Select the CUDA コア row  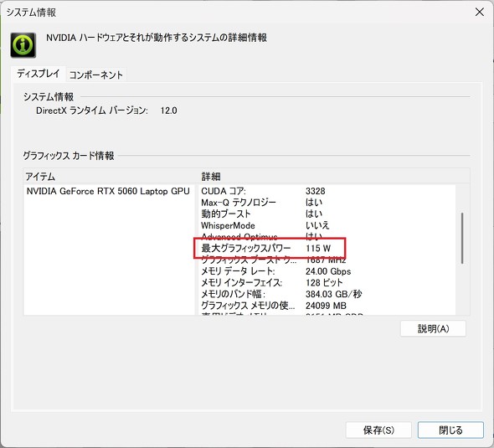point(327,191)
